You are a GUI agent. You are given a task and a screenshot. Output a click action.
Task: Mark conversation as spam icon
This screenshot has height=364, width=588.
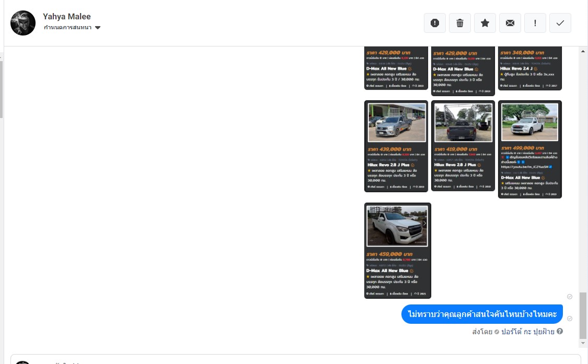pos(435,23)
